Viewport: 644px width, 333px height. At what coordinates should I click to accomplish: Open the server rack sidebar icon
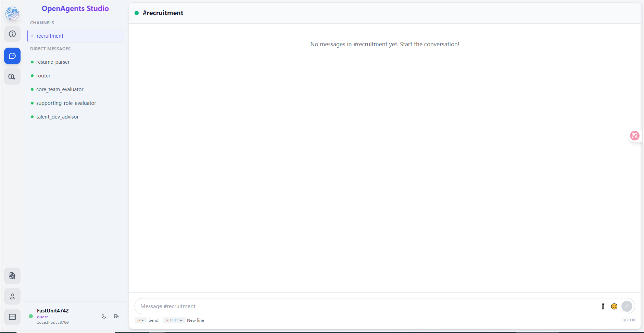12,317
